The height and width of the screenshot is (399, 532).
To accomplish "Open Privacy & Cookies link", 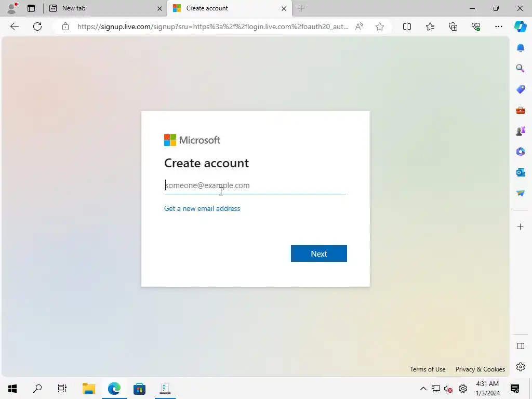I will click(x=480, y=369).
